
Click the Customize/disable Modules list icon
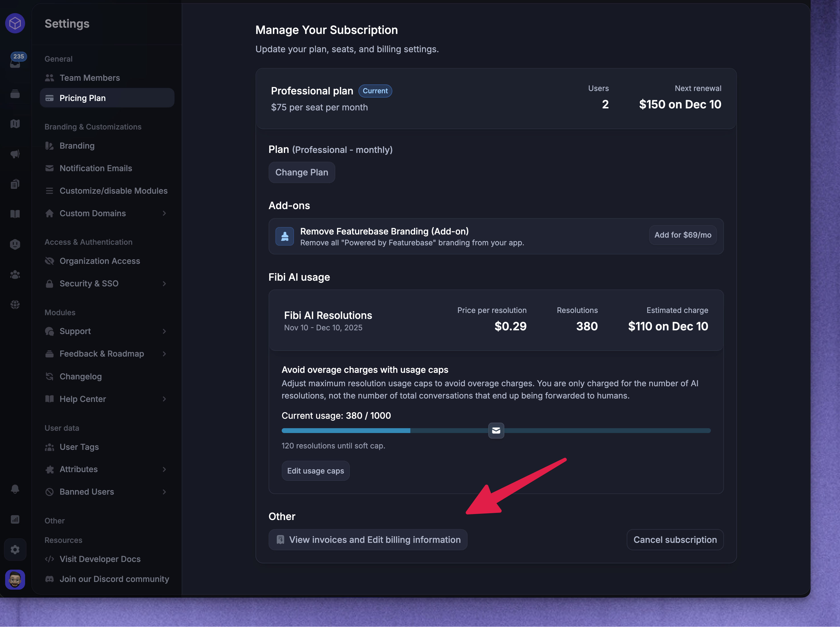click(49, 191)
